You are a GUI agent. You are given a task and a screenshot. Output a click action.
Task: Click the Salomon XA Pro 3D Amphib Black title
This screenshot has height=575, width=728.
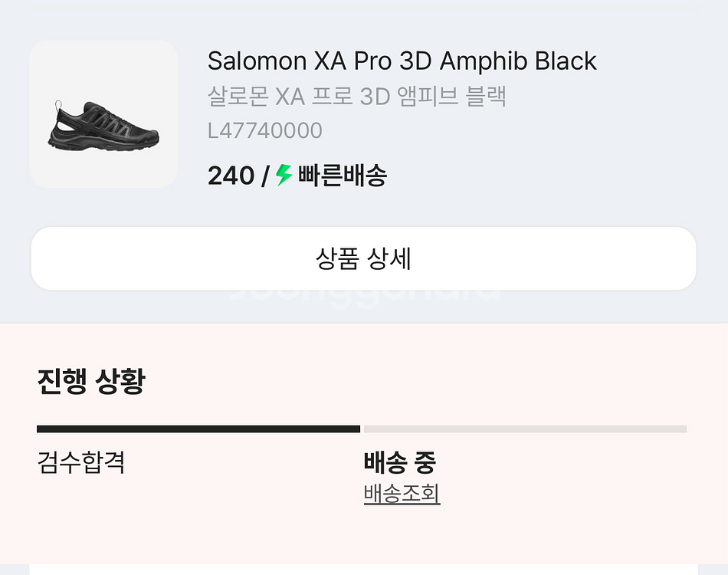click(x=402, y=61)
